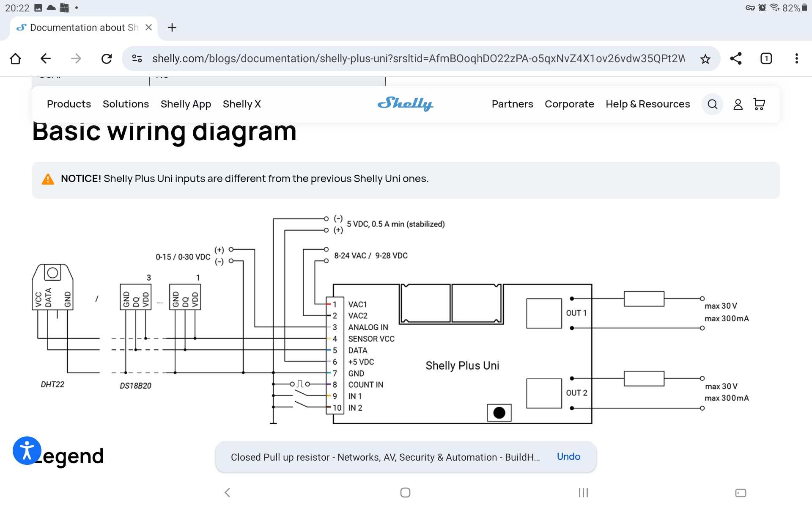Expand the Solutions menu
The width and height of the screenshot is (812, 508).
pyautogui.click(x=126, y=104)
